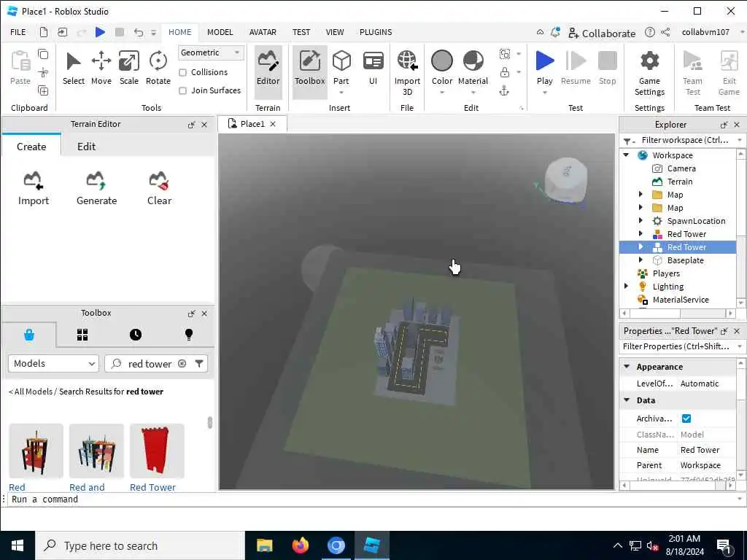747x560 pixels.
Task: Click the Resume button
Action: coord(576,69)
